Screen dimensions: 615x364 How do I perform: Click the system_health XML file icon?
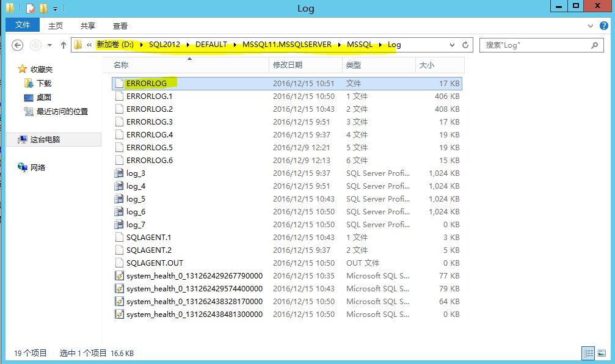120,275
